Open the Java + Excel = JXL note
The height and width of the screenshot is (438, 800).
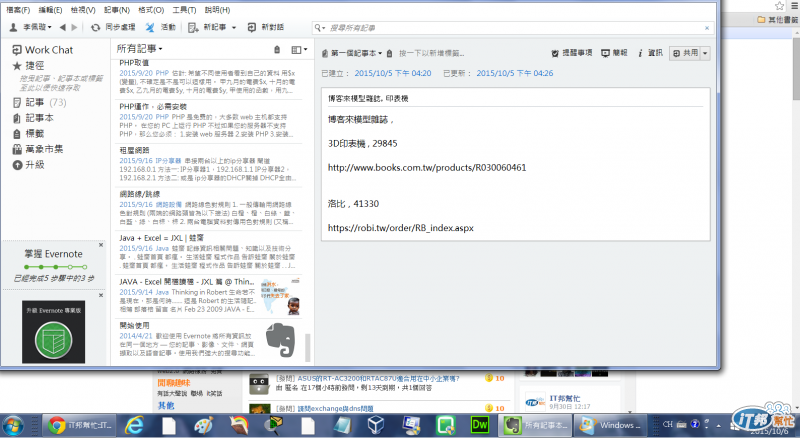(x=208, y=252)
